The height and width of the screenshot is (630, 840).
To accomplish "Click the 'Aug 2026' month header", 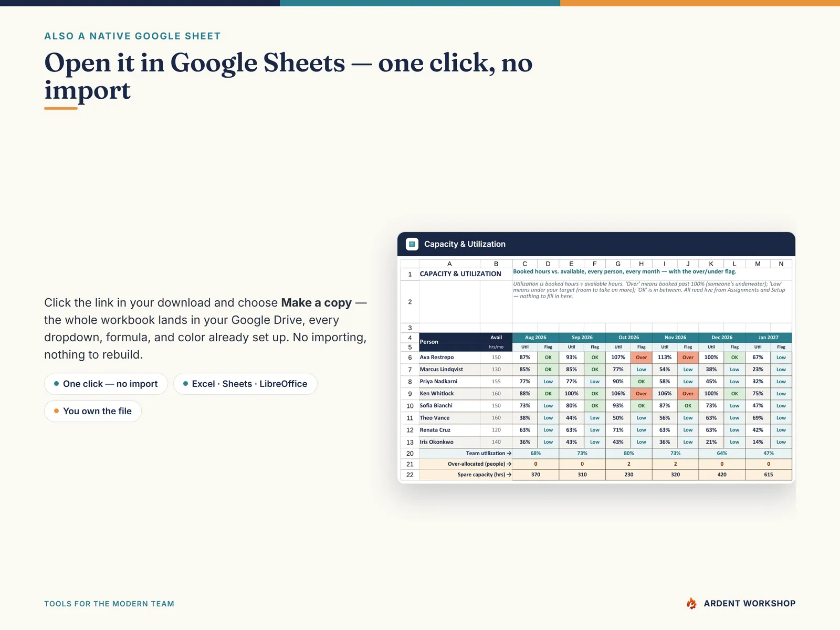I will (535, 338).
